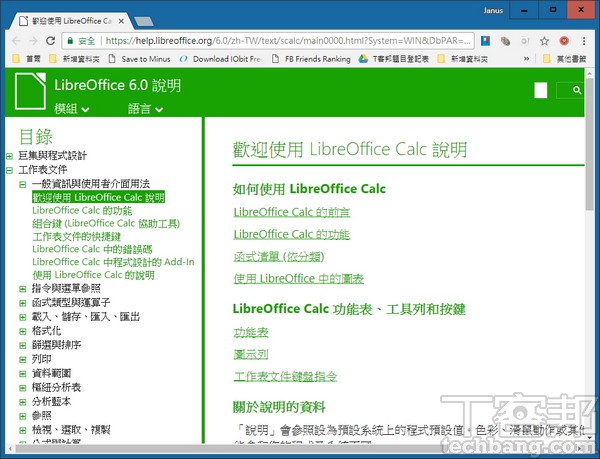600x459 pixels.
Task: Click the red extension icon in toolbar
Action: (x=564, y=41)
